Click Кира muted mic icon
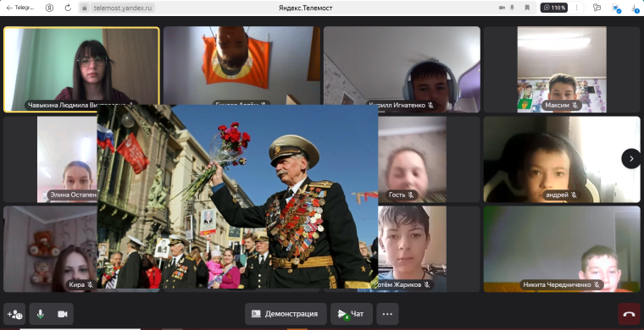The height and width of the screenshot is (330, 644). [90, 285]
